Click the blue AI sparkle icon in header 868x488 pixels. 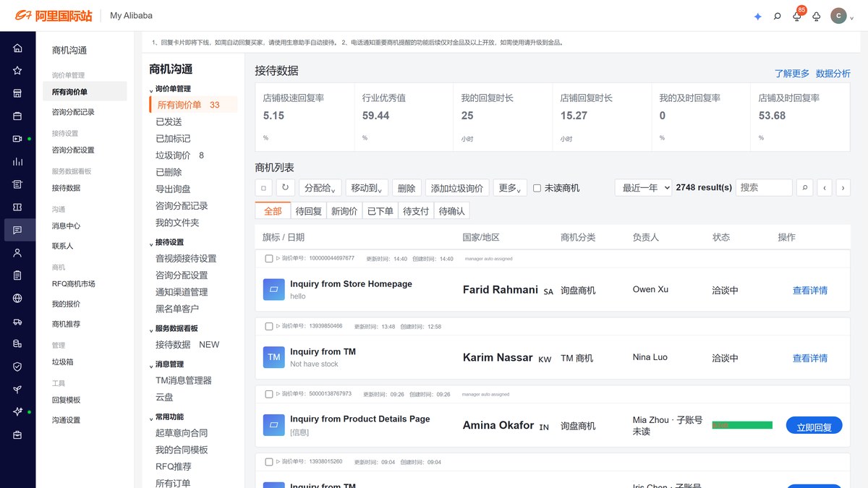(x=758, y=16)
